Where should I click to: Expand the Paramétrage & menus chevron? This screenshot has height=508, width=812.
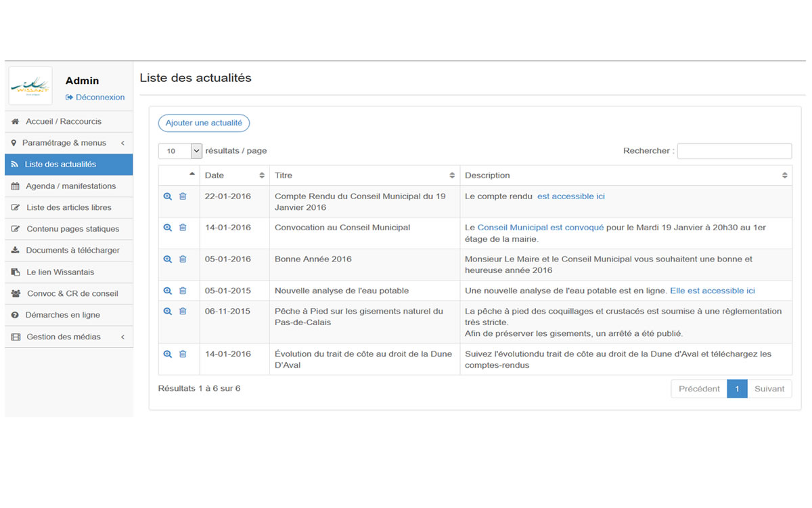point(122,143)
